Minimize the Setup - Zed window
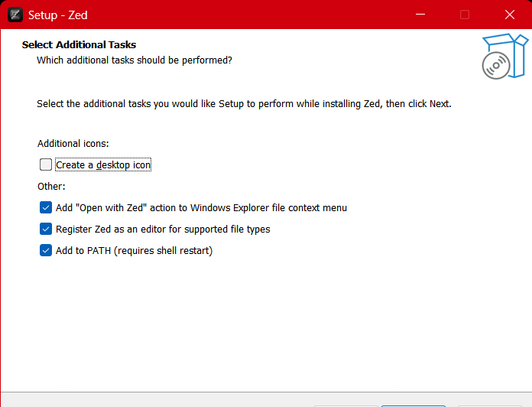Viewport: 532px width, 407px height. coord(420,15)
